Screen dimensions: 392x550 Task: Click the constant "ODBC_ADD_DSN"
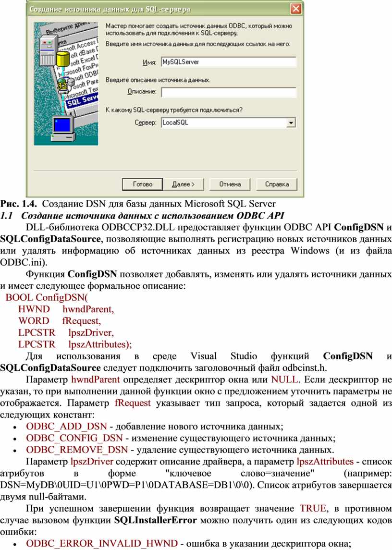point(66,427)
